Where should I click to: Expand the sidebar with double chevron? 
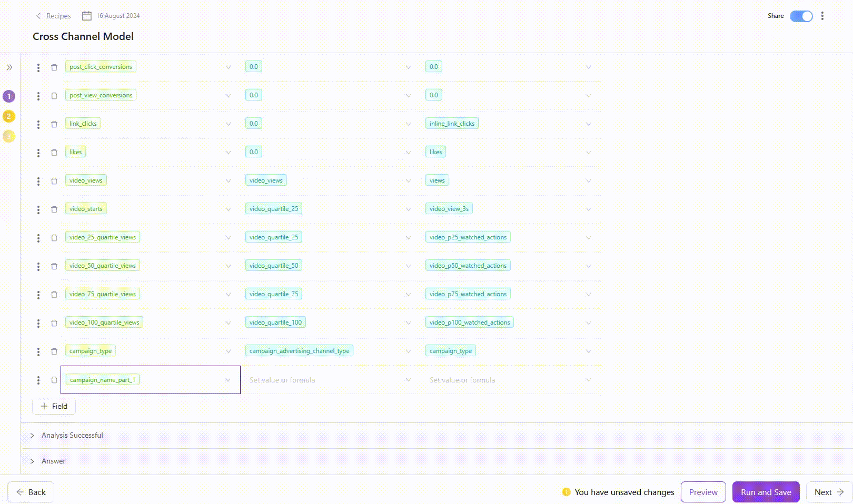click(x=9, y=67)
